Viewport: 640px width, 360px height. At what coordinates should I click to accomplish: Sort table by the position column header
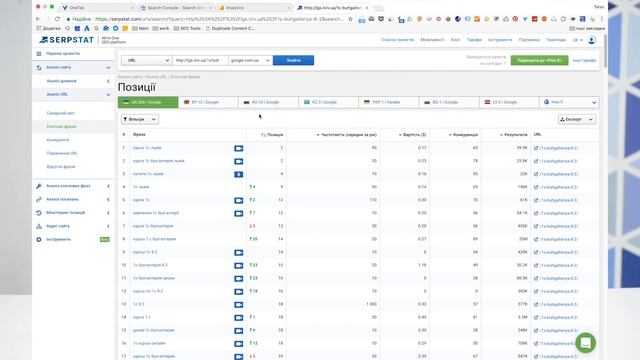click(x=272, y=135)
